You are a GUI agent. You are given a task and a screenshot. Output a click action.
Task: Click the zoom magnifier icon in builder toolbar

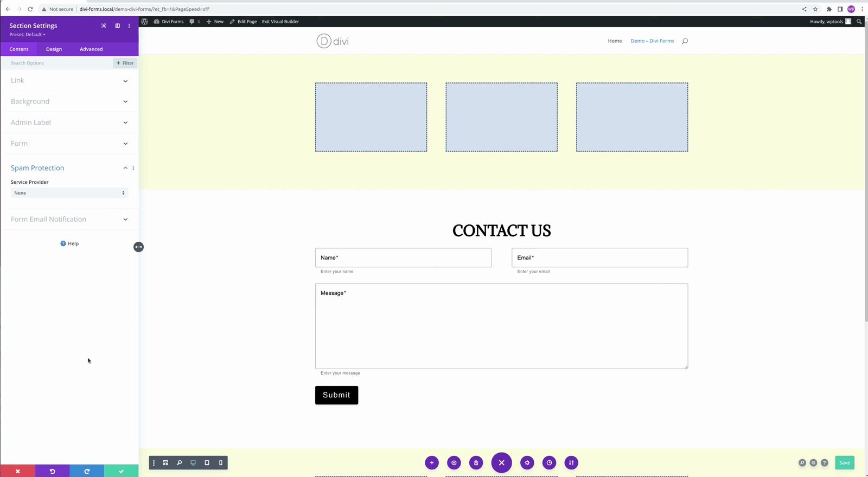[x=179, y=463]
